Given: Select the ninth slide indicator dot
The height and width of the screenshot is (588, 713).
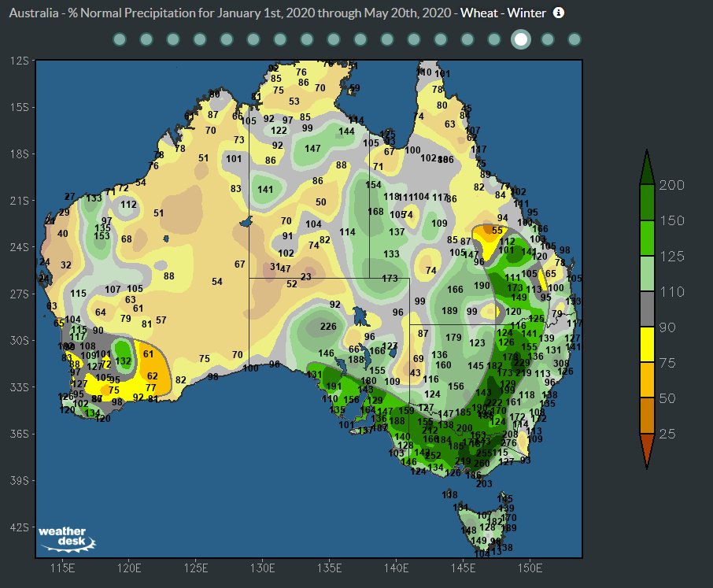Looking at the screenshot, I should [334, 39].
